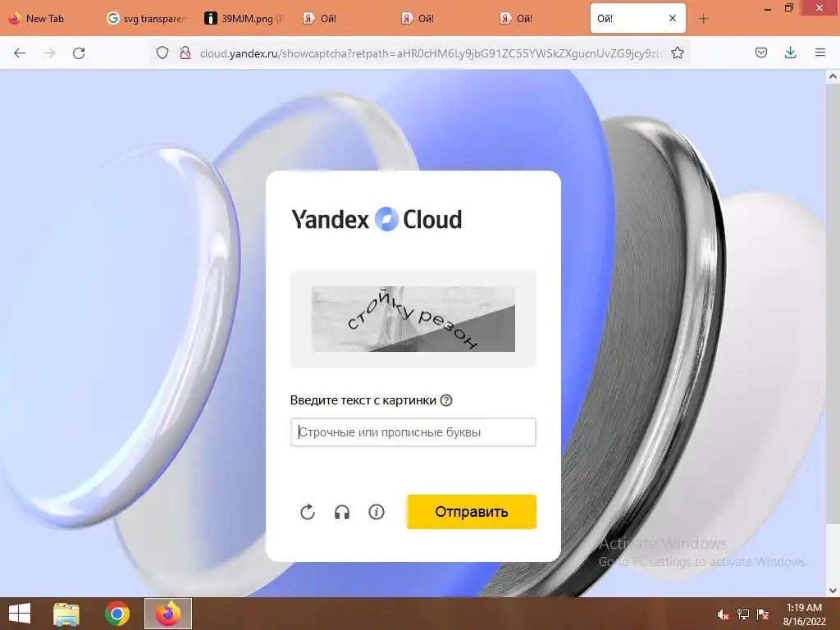Click the address bar URL
Screen dimensions: 840x630
(x=431, y=53)
